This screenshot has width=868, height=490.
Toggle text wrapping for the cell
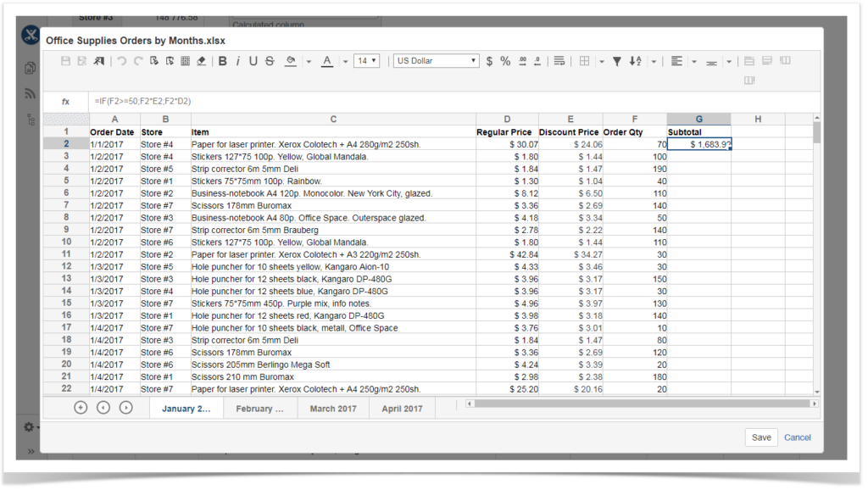[x=559, y=60]
